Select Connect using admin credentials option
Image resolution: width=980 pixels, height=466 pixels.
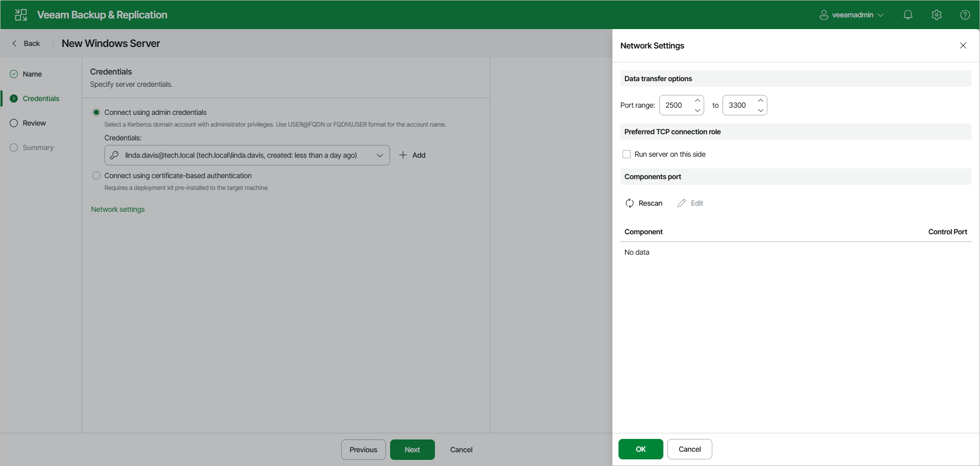96,112
